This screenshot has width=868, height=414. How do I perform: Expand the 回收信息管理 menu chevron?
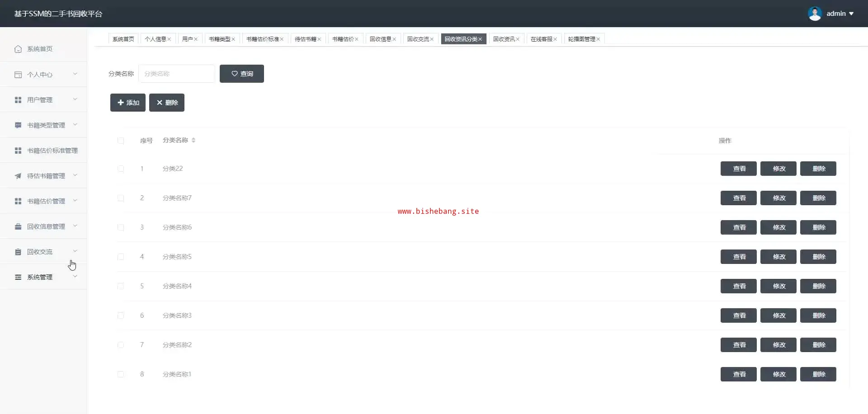click(75, 226)
